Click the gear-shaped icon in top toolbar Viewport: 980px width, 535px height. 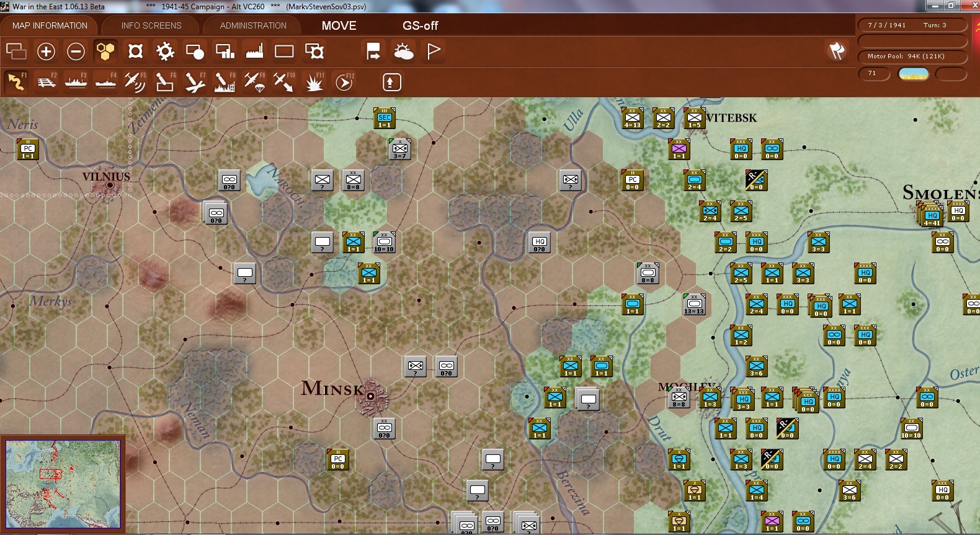165,51
